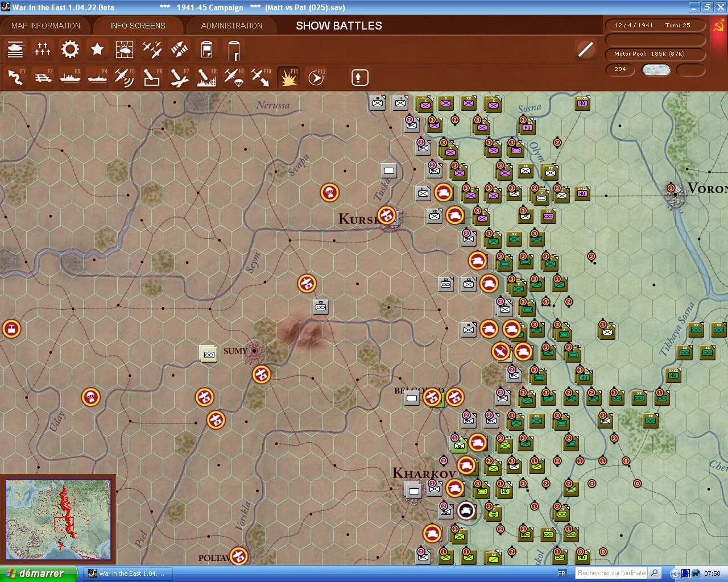This screenshot has height=582, width=728.
Task: Select F5 air recon mode
Action: 125,77
